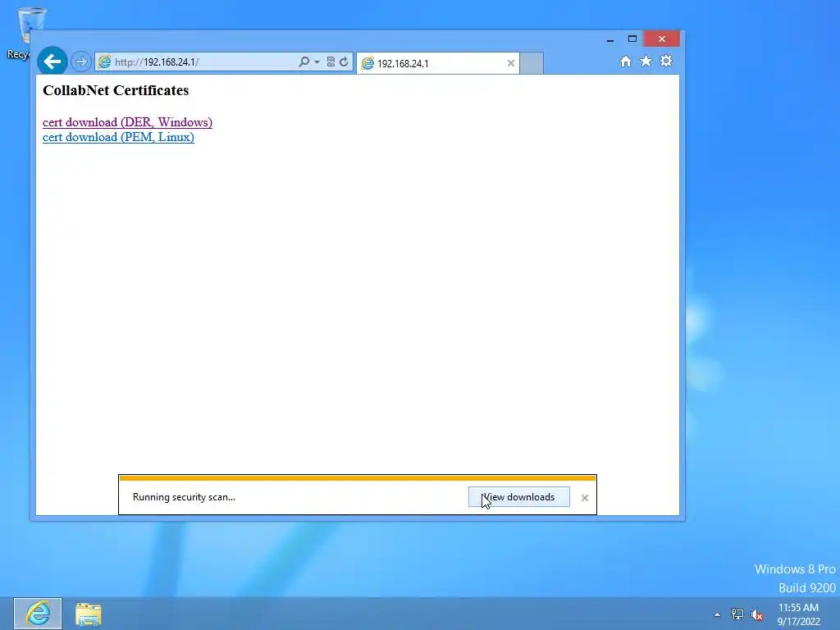Image resolution: width=840 pixels, height=630 pixels.
Task: Open the muted volume tray icon
Action: (x=757, y=614)
